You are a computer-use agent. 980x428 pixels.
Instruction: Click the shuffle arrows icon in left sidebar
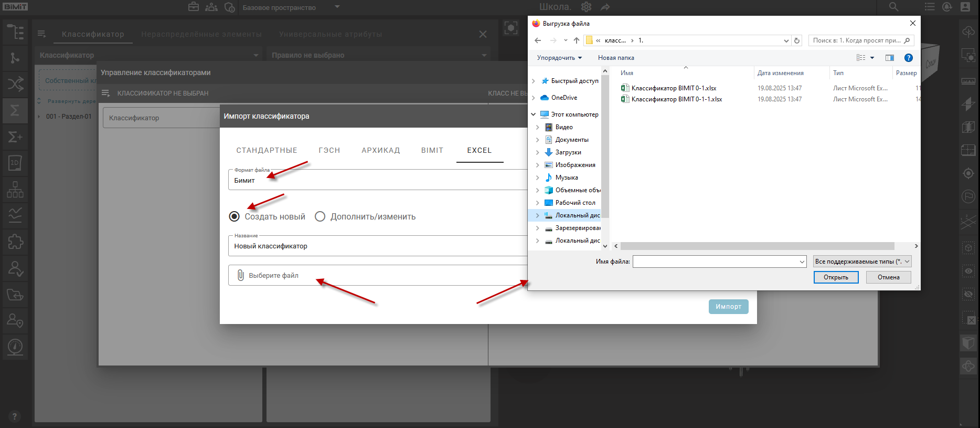15,84
